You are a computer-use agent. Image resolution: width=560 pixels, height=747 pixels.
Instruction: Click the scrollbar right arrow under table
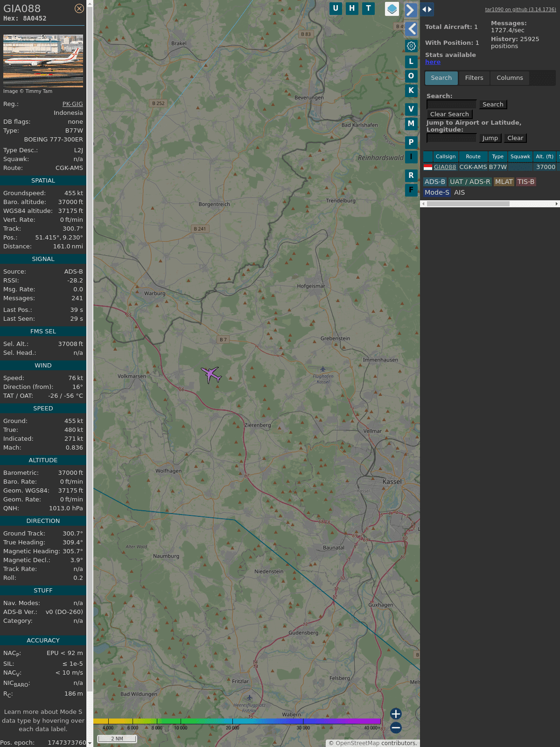pos(557,204)
